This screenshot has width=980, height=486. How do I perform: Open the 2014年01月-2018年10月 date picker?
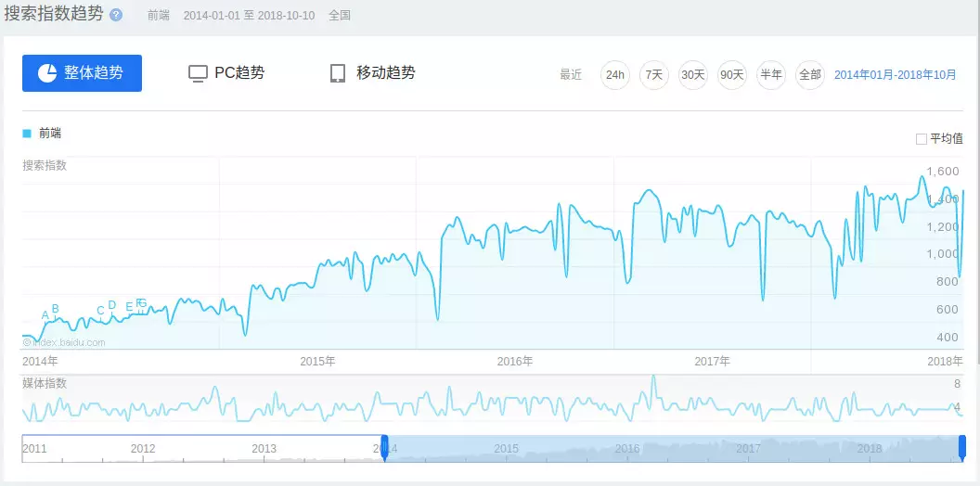pos(895,75)
